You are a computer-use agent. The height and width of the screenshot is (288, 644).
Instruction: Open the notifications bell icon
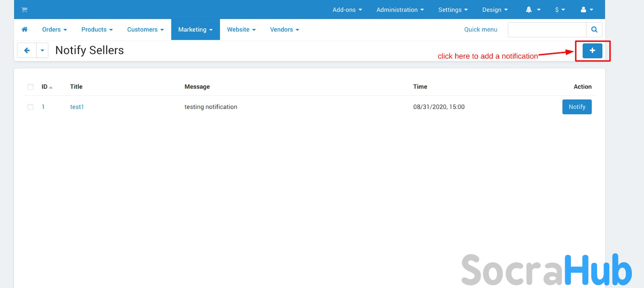pyautogui.click(x=529, y=10)
